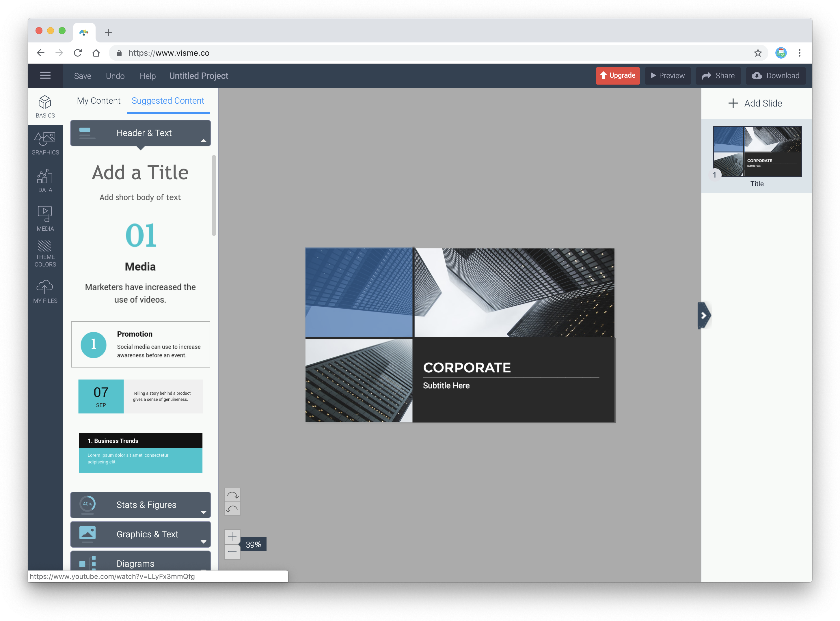Open the hamburger menu

point(45,76)
